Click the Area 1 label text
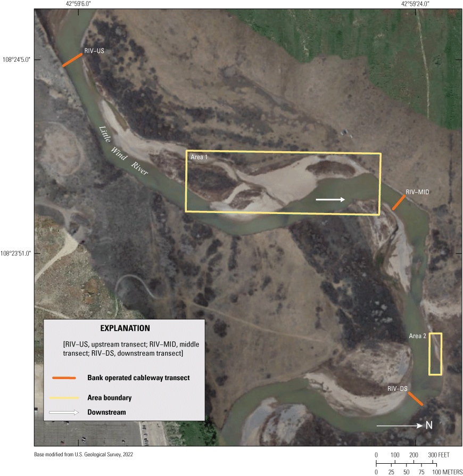 point(200,158)
